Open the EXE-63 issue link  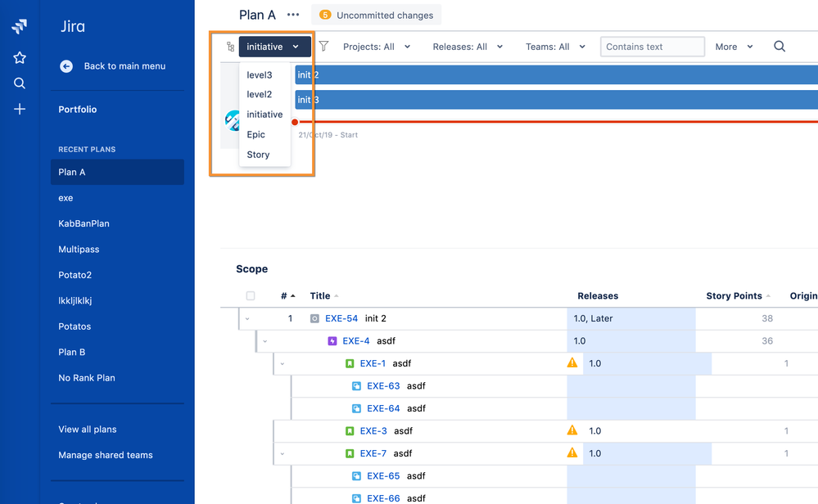383,385
